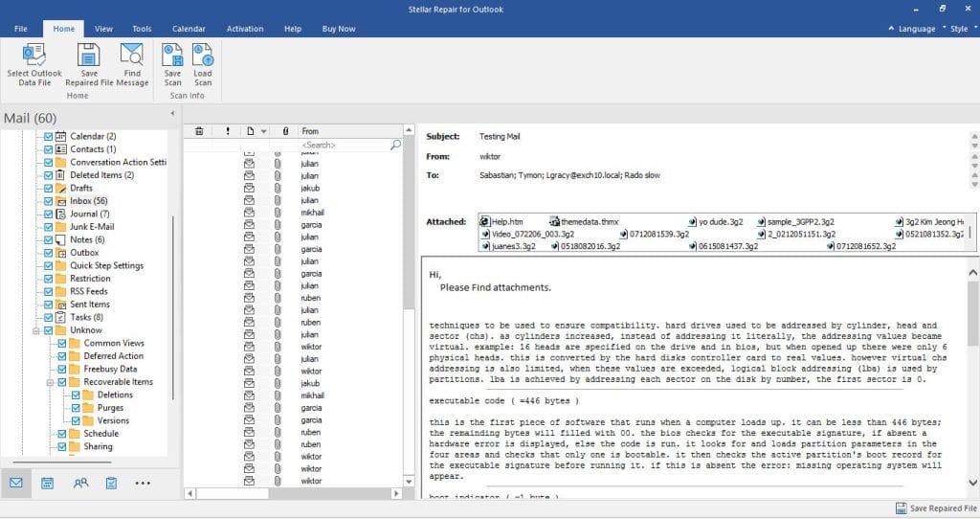The height and width of the screenshot is (519, 980).
Task: Open yo dude.3g2 attachment
Action: tap(716, 221)
